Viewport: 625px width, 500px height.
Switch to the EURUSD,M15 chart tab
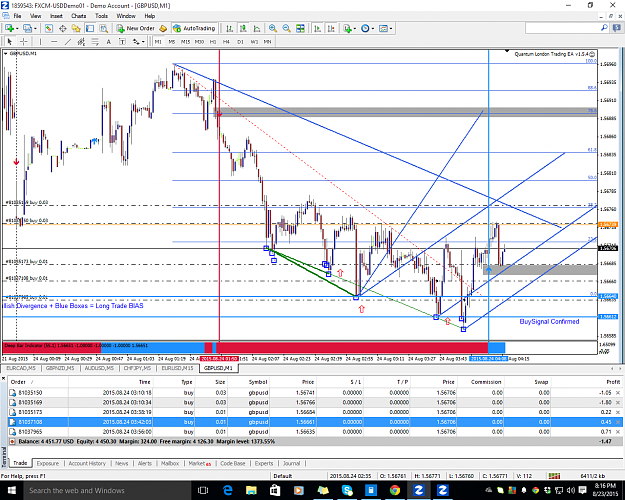tap(177, 368)
